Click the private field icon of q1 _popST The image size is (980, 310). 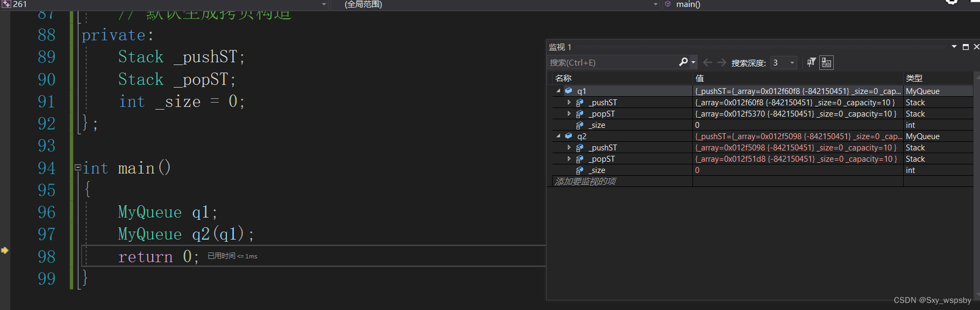tap(580, 114)
